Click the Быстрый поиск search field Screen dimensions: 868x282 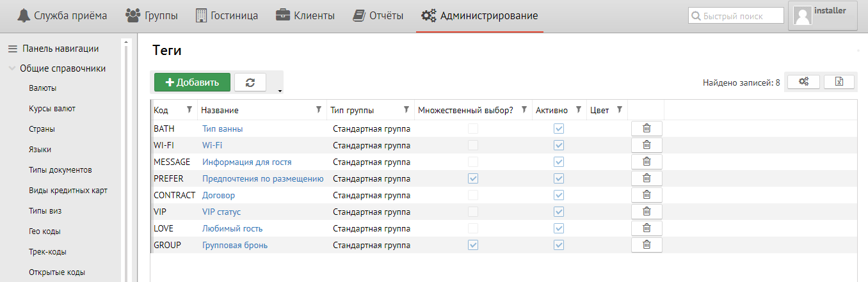(x=737, y=16)
